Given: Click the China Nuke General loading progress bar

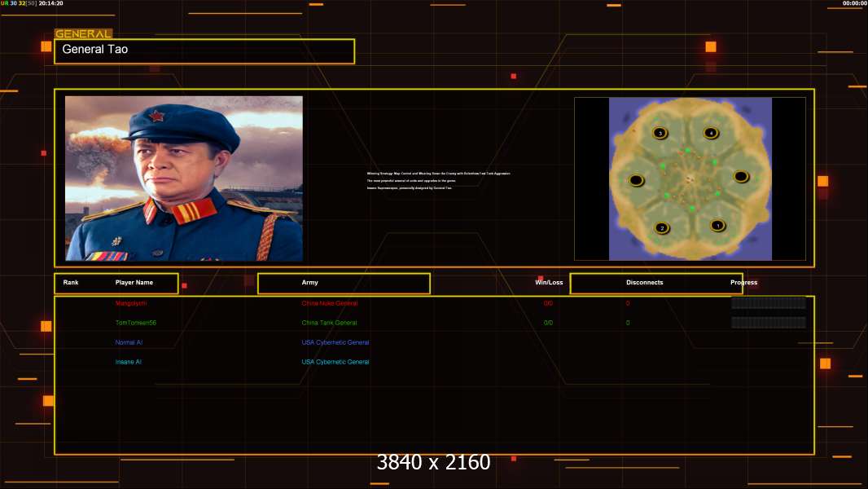Looking at the screenshot, I should point(769,303).
